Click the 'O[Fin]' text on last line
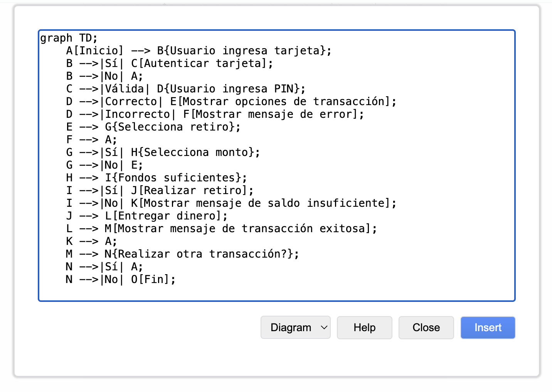Screen dimensions: 552x392 (x=151, y=280)
